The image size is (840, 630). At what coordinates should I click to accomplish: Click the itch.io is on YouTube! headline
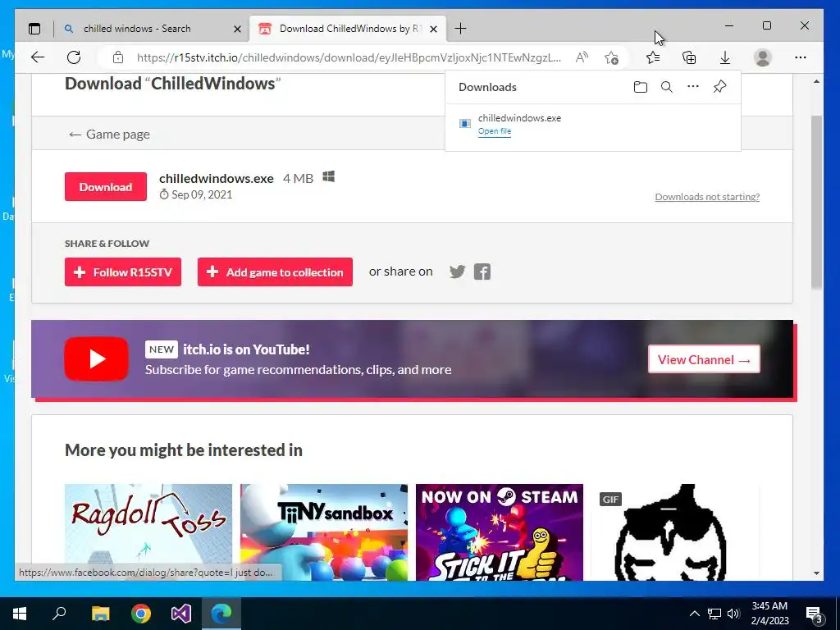tap(246, 349)
